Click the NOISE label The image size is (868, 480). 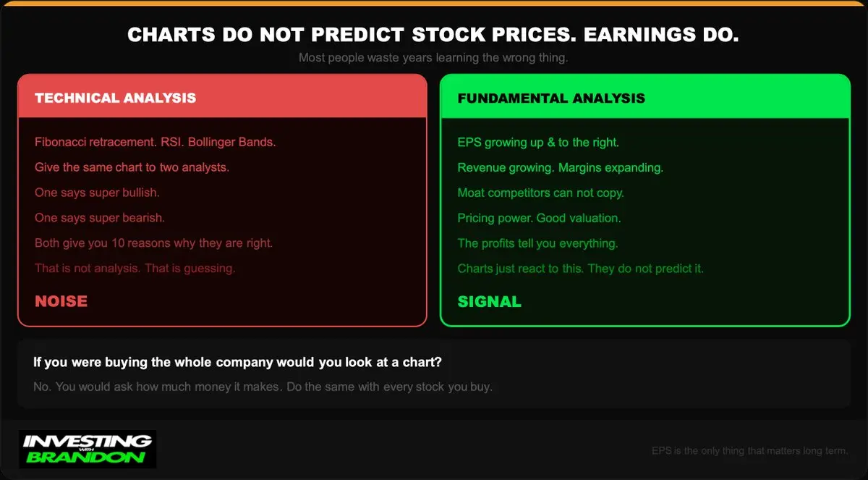pyautogui.click(x=61, y=301)
